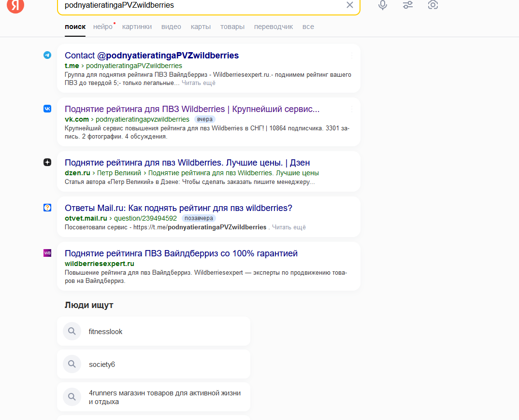Click the позавчера date badge

click(x=199, y=218)
